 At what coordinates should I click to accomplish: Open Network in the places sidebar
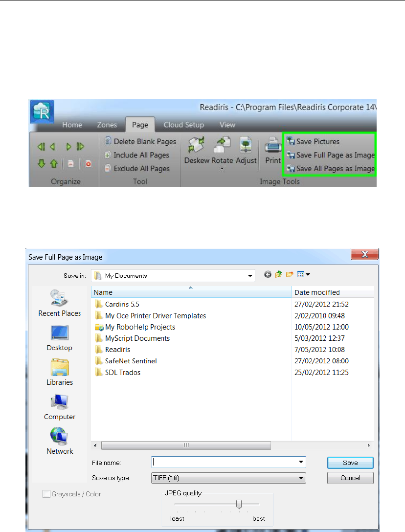point(59,441)
